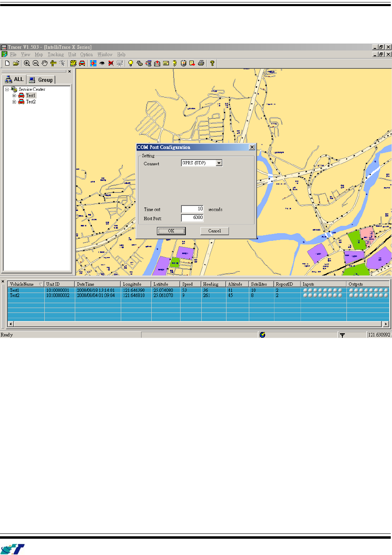Click the gray monitor toolbar icon
Viewport: 392px width, 555px height.
(120, 63)
